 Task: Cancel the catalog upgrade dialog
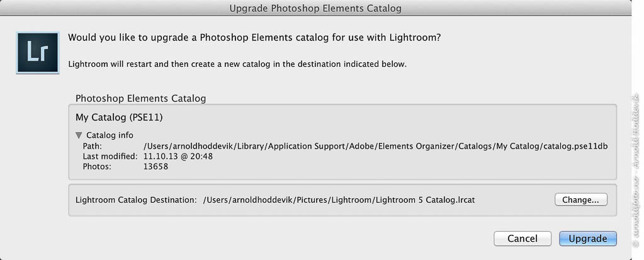click(523, 239)
